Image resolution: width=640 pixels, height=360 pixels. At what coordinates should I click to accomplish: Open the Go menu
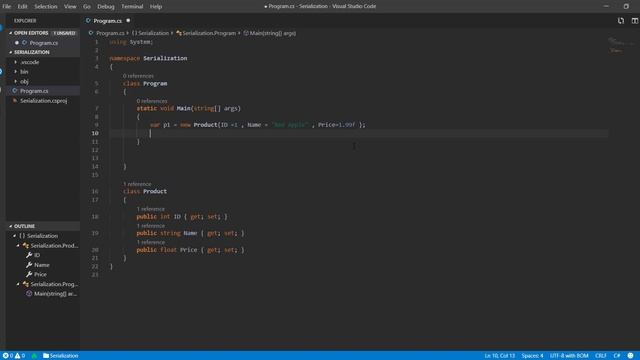coord(87,7)
